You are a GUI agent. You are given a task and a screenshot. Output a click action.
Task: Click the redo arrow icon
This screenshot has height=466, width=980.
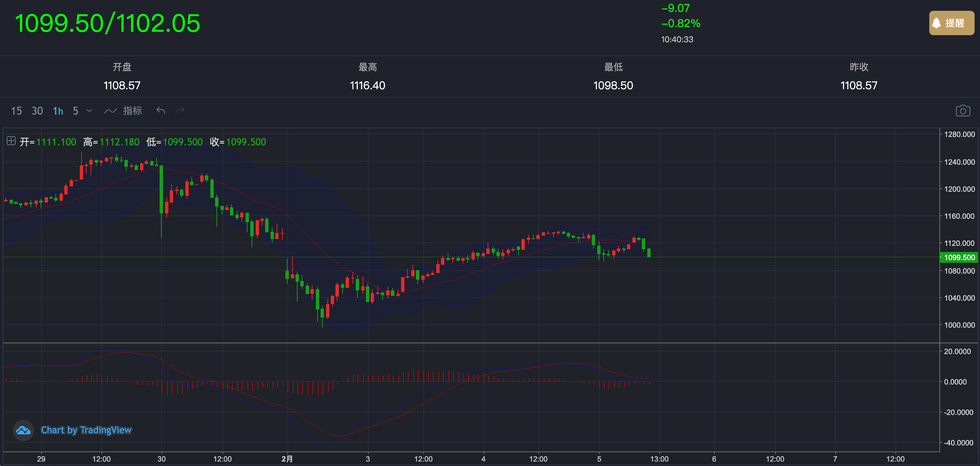[x=180, y=111]
